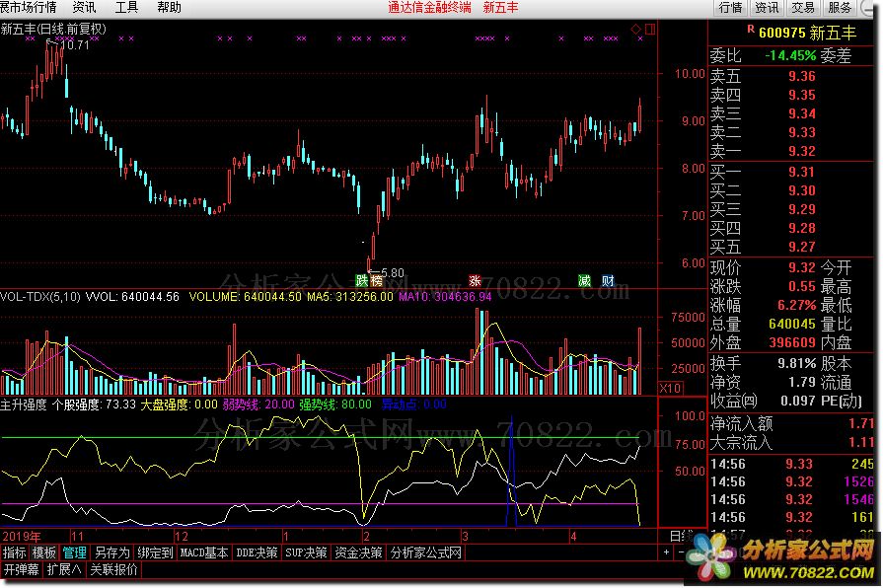883x588 pixels.
Task: Select the 资金决策 indicator tab
Action: 358,552
